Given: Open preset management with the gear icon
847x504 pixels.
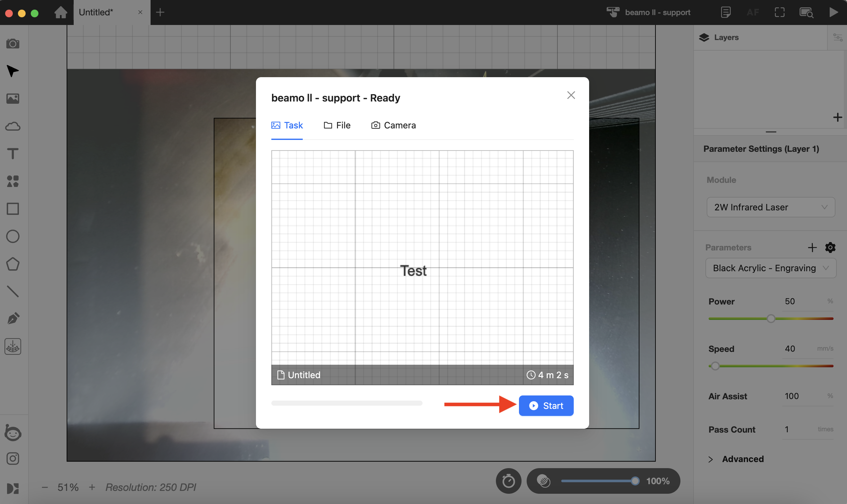Looking at the screenshot, I should click(830, 248).
